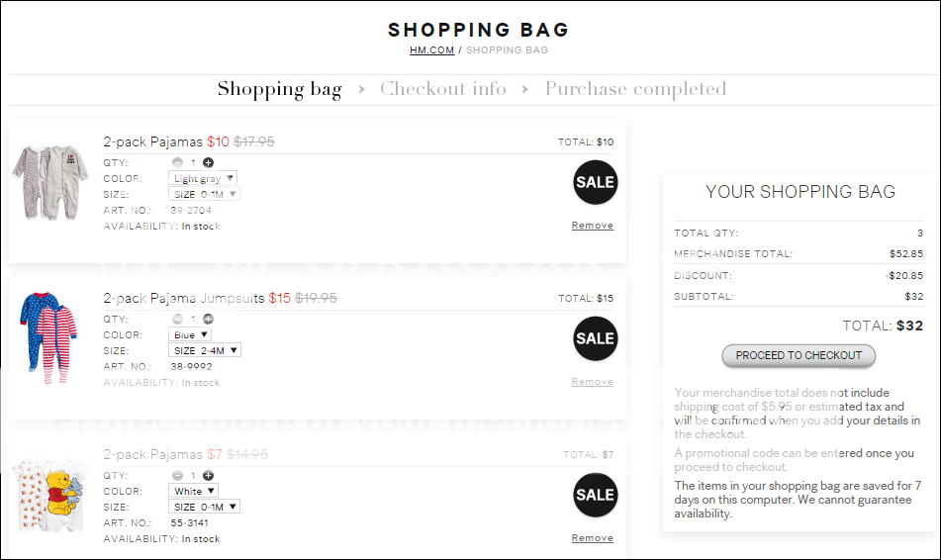Image resolution: width=941 pixels, height=560 pixels.
Task: Increase quantity of Pajama Jumpsuits
Action: pos(208,319)
